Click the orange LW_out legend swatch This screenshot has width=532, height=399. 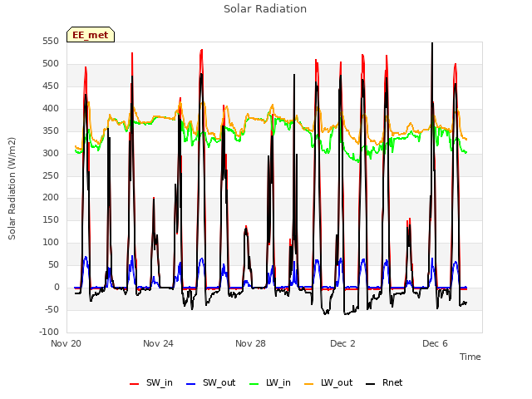coord(309,384)
